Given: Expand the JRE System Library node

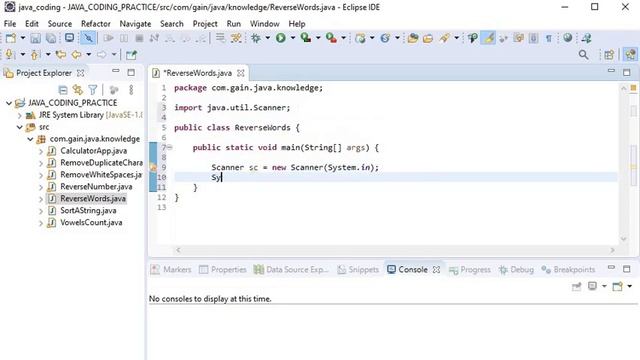Looking at the screenshot, I should [20, 116].
